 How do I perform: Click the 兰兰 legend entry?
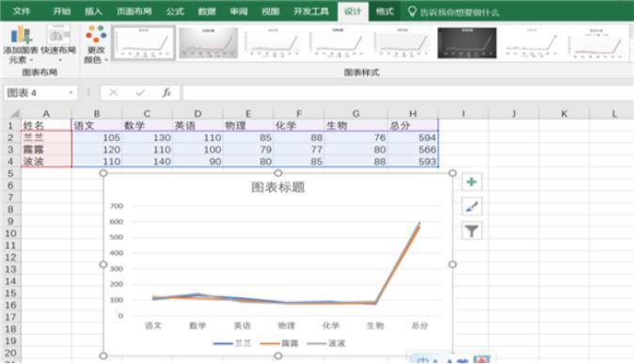pyautogui.click(x=232, y=343)
